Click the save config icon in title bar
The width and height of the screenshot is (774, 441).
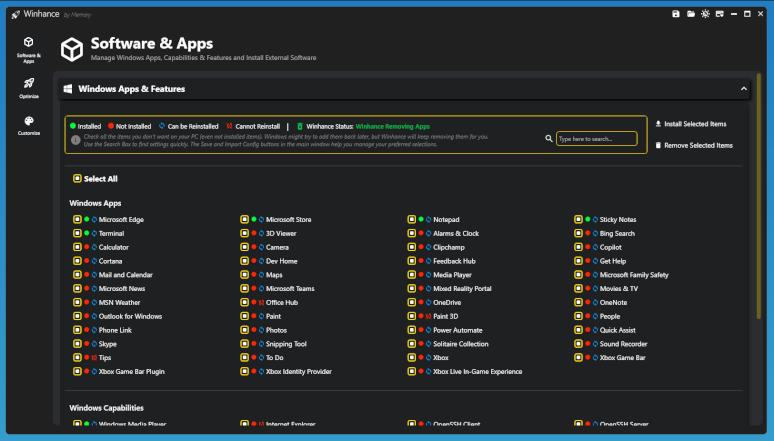(676, 14)
